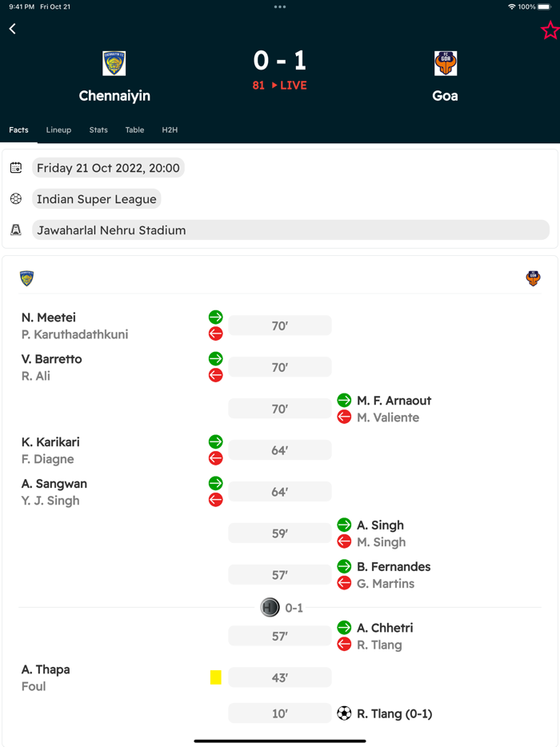Tap the yellow card for A. Thapa
Screen dimensions: 560x747
[215, 677]
